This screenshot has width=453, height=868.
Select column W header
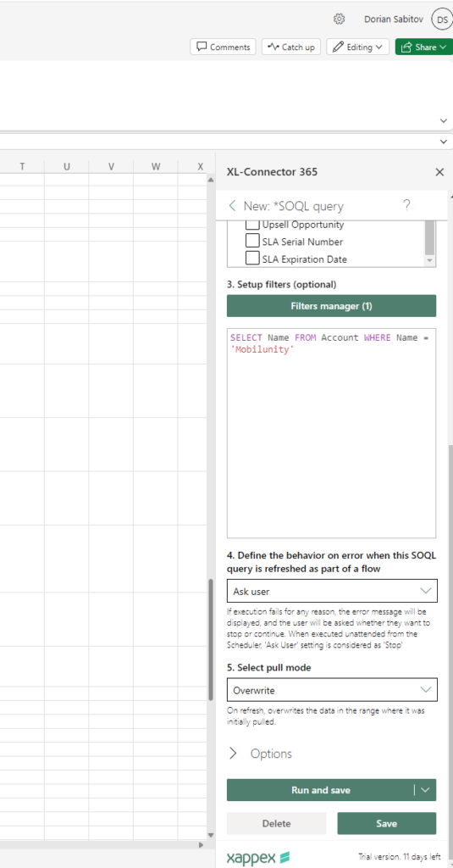coord(156,166)
